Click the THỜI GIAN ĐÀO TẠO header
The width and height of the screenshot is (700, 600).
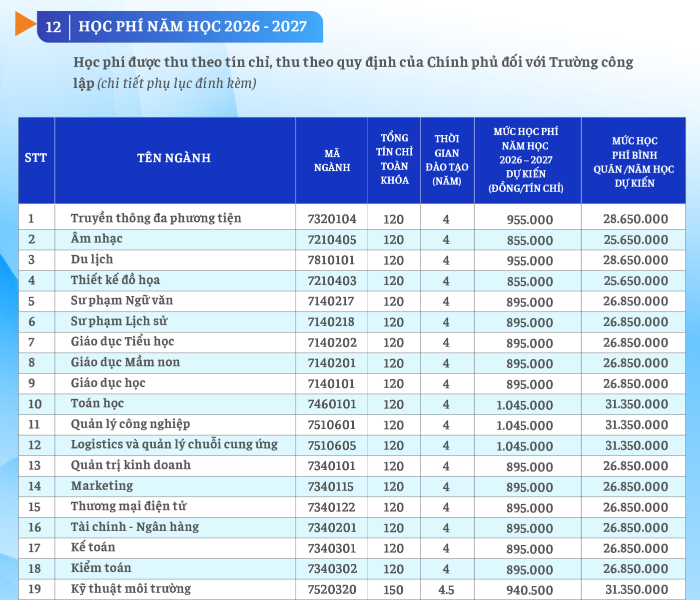[447, 160]
